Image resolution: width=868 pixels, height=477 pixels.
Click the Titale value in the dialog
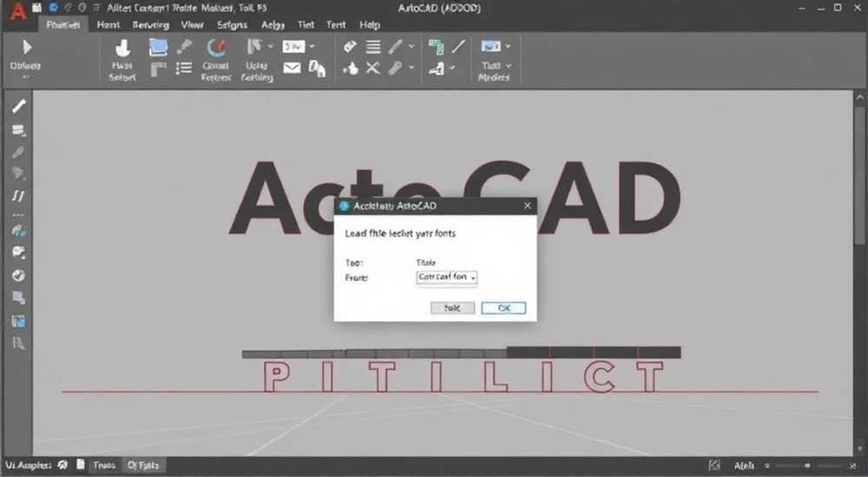click(x=425, y=262)
